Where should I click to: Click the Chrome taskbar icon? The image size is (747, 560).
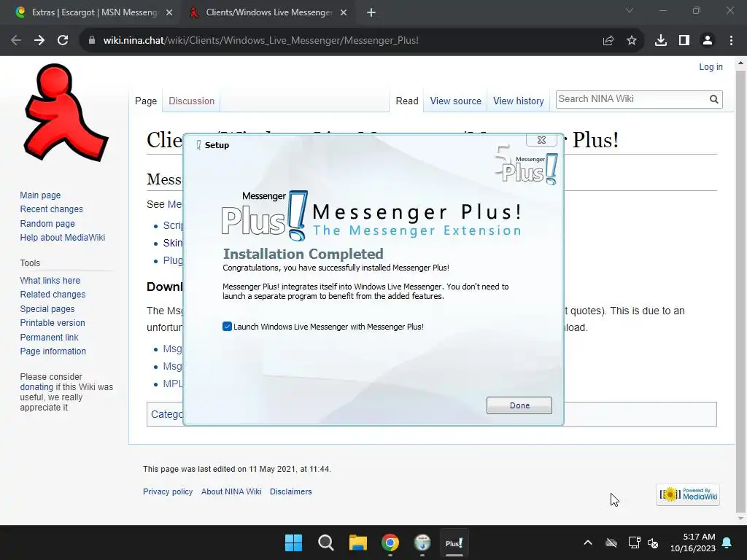click(390, 542)
